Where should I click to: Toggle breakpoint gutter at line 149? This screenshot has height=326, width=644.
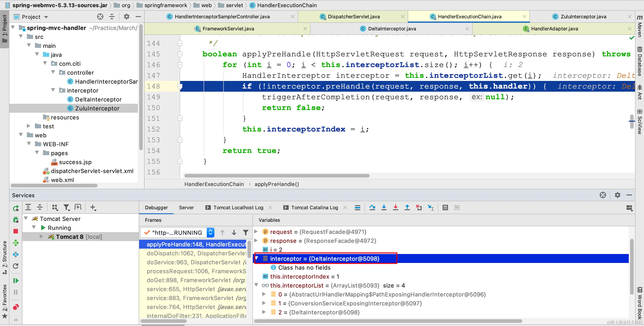pos(170,97)
